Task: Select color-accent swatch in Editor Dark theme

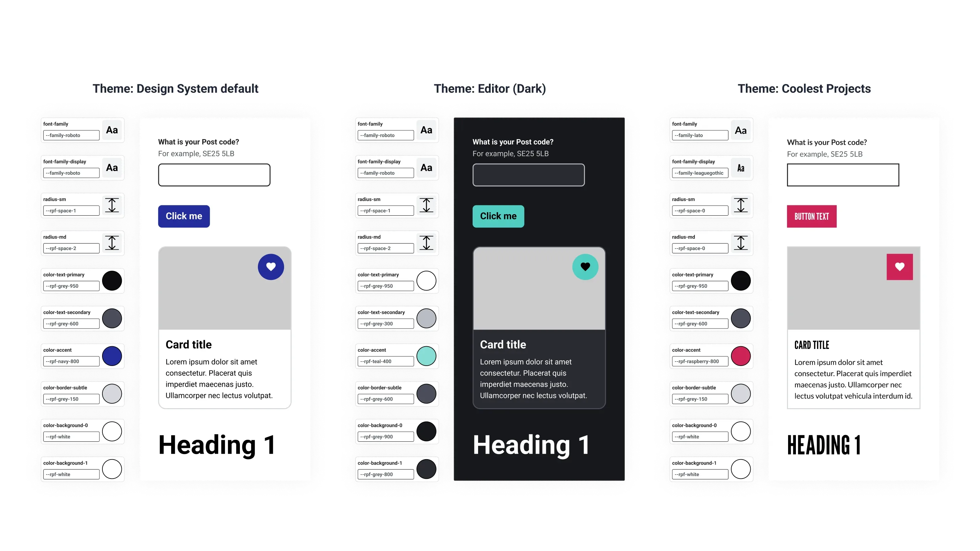Action: 427,356
